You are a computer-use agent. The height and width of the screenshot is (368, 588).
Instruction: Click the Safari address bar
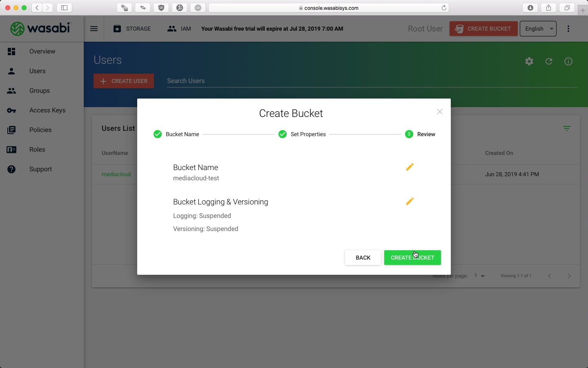pyautogui.click(x=329, y=8)
